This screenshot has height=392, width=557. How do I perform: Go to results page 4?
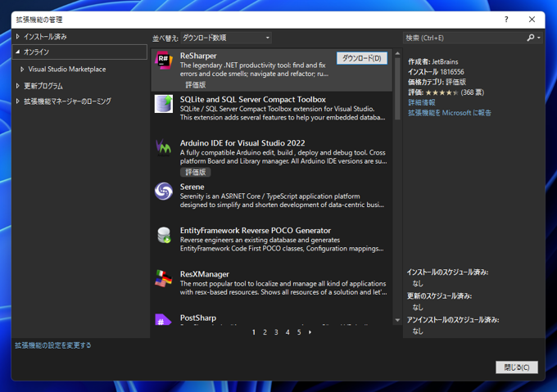click(x=288, y=332)
